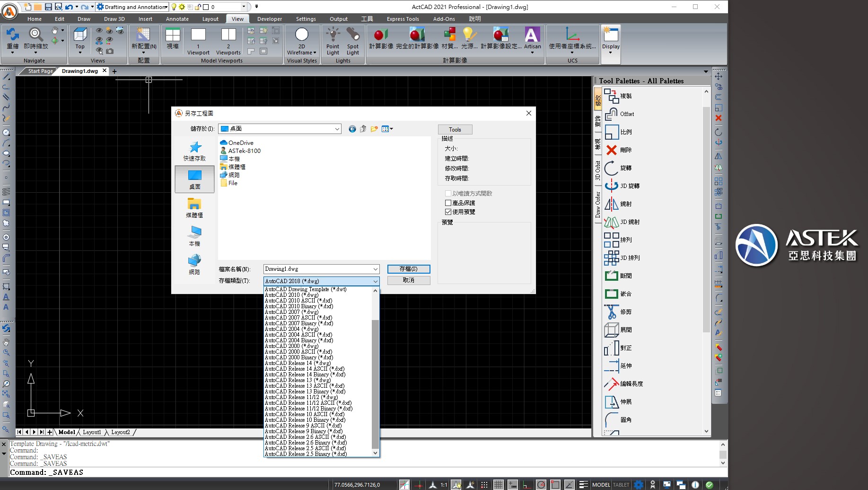Uncheck the 使用預覽 checkbox
This screenshot has width=868, height=490.
tap(448, 212)
